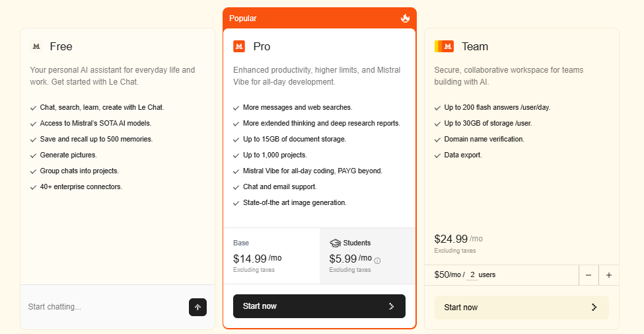Click the Pro plan title

tap(262, 46)
